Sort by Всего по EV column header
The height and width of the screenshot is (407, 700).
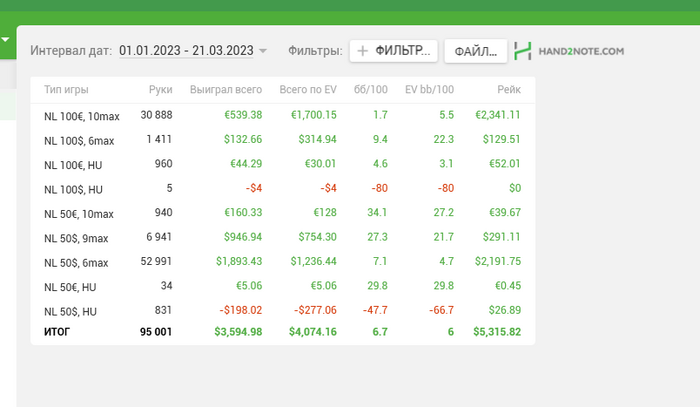308,90
